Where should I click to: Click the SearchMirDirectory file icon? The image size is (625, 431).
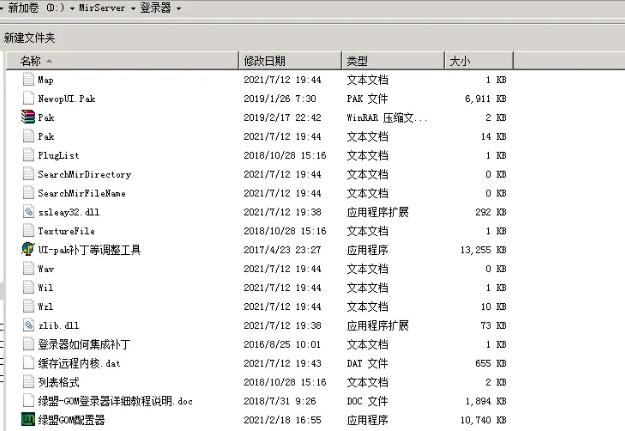(x=28, y=174)
